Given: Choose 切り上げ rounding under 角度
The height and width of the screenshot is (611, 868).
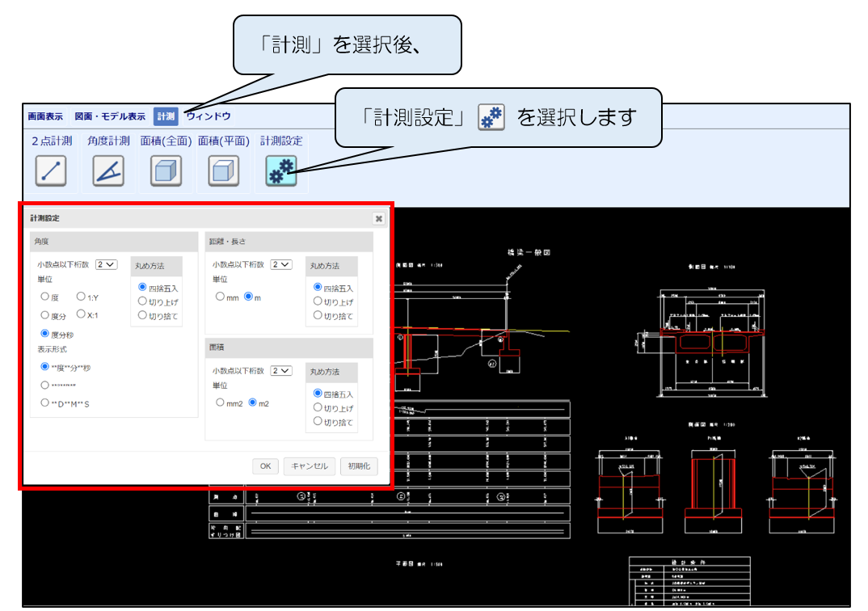Looking at the screenshot, I should [143, 301].
